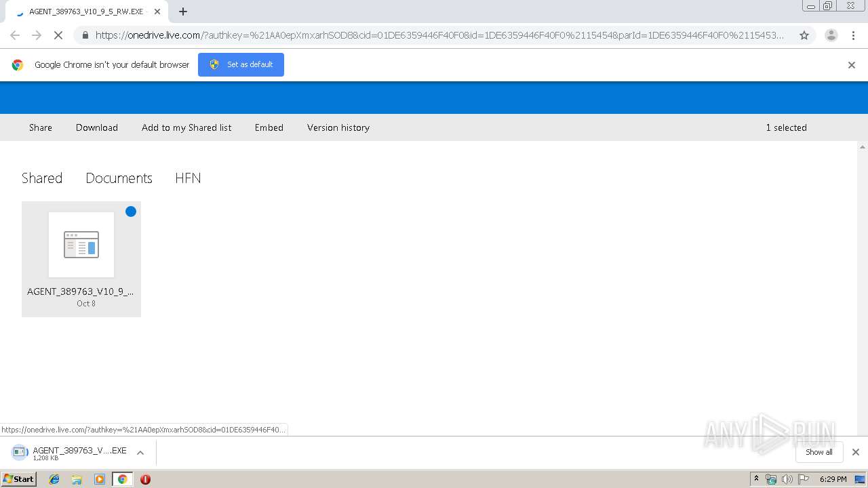Go back in browser history

[x=15, y=35]
